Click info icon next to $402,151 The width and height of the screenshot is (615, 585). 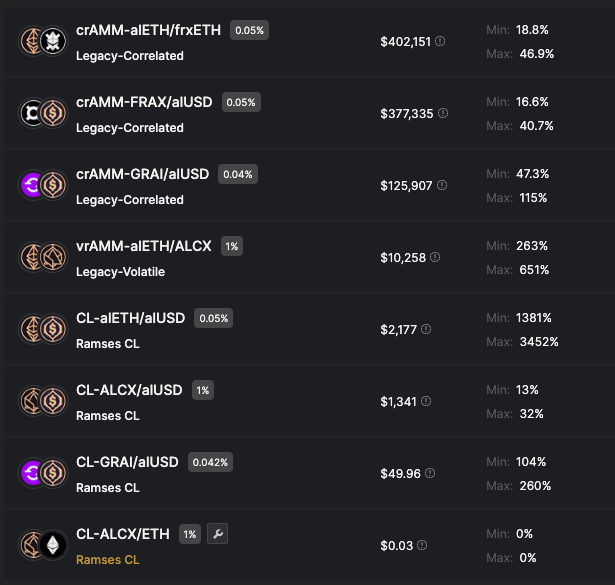point(440,42)
